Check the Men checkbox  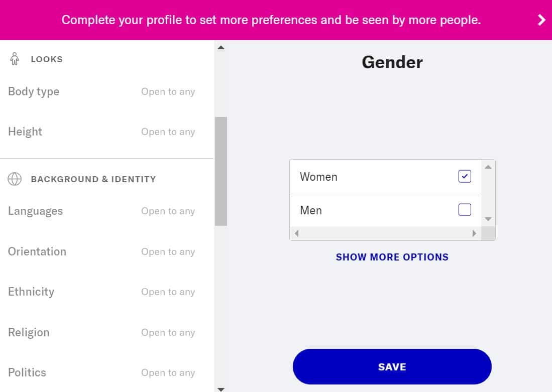click(x=465, y=210)
